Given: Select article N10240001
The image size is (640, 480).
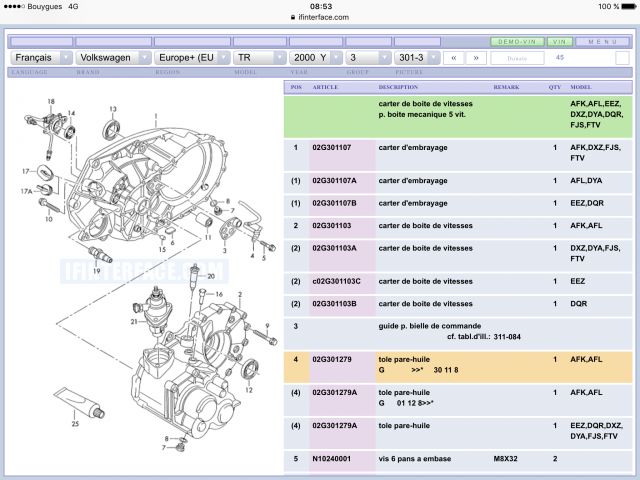Looking at the screenshot, I should [x=331, y=458].
